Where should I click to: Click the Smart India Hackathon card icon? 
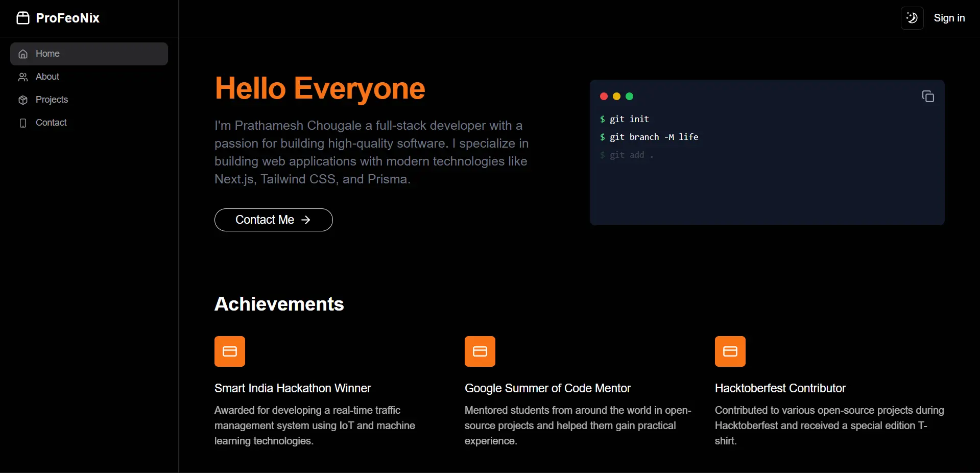[230, 351]
